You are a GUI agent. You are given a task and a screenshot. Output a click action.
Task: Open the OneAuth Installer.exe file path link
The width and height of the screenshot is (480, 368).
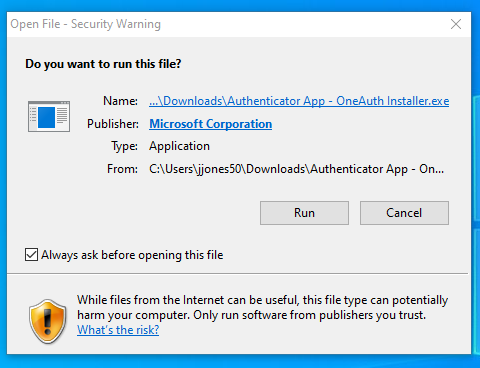(x=299, y=101)
